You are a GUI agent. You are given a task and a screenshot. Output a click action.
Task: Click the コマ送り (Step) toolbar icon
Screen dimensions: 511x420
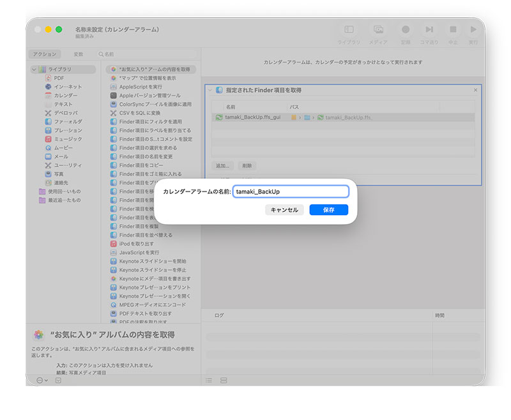[429, 30]
